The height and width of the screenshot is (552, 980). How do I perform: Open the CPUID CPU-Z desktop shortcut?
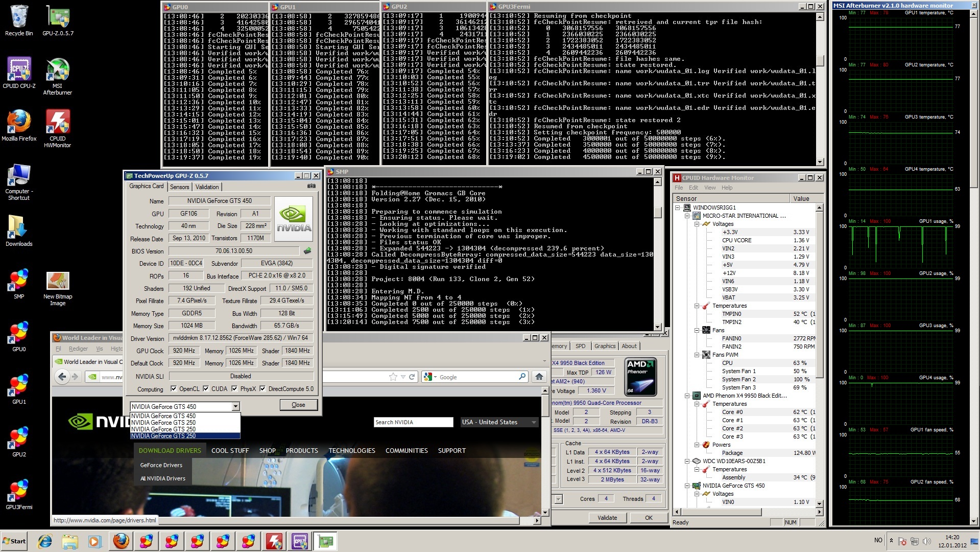coord(19,73)
